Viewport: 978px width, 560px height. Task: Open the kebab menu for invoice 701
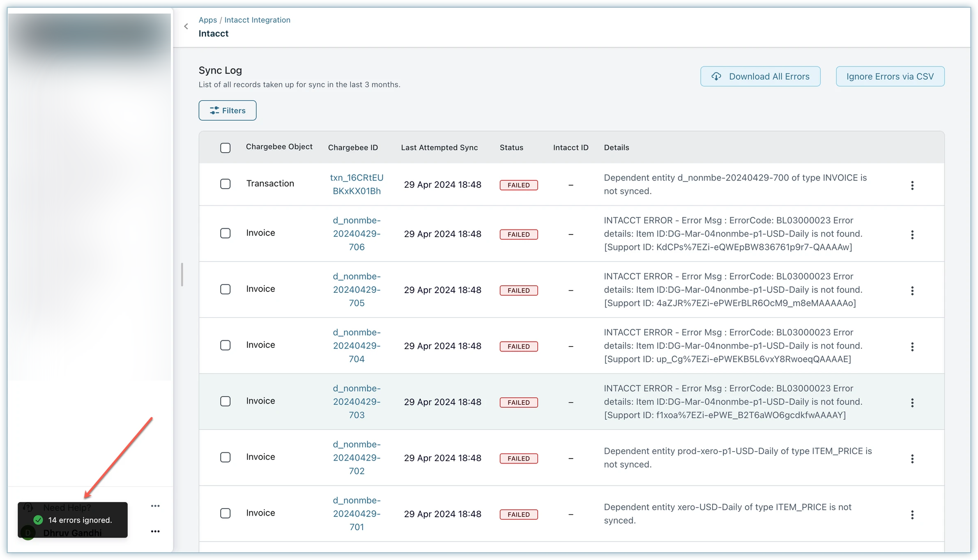click(x=912, y=514)
